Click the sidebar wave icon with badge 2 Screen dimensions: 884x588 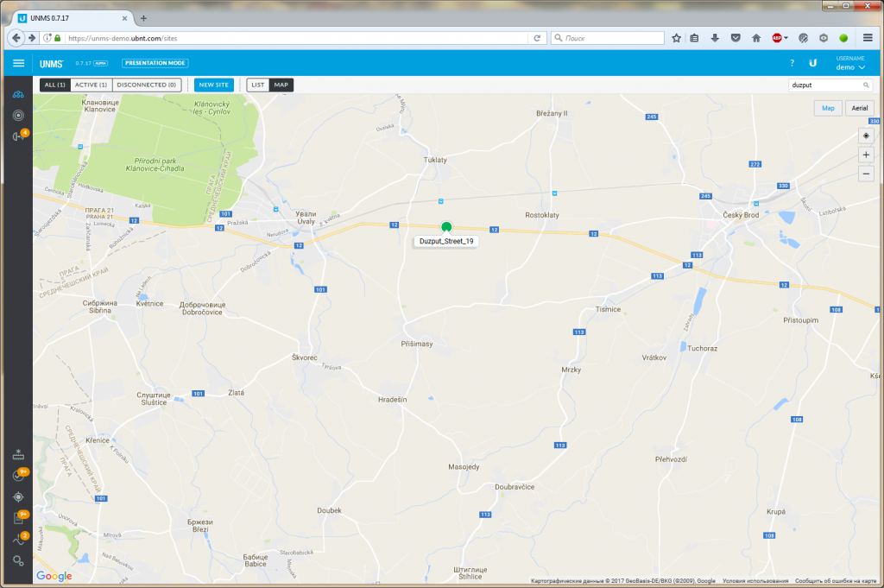tap(18, 541)
